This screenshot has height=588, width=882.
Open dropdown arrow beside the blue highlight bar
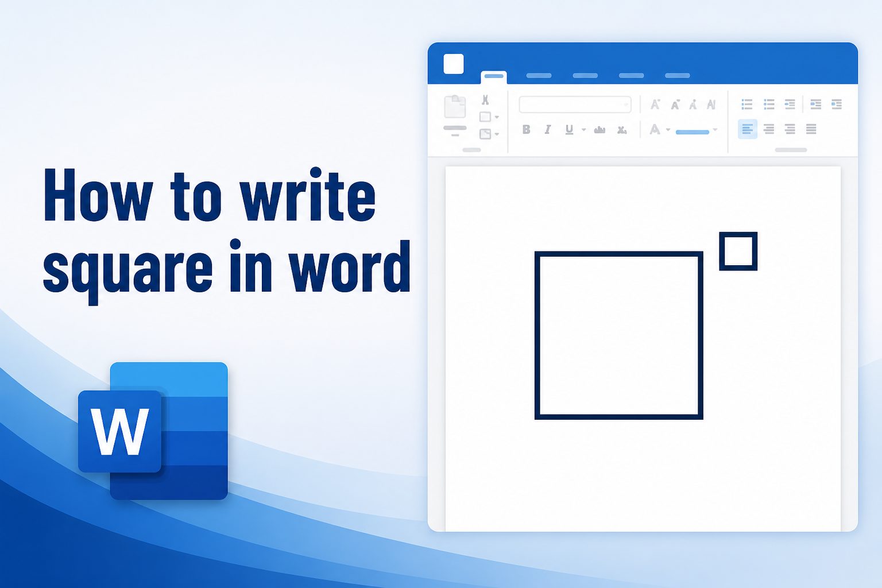coord(715,130)
